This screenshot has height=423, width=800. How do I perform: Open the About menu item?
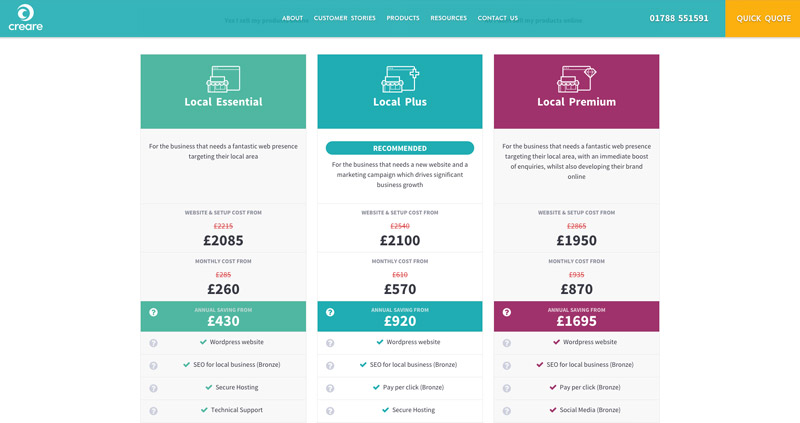point(292,18)
